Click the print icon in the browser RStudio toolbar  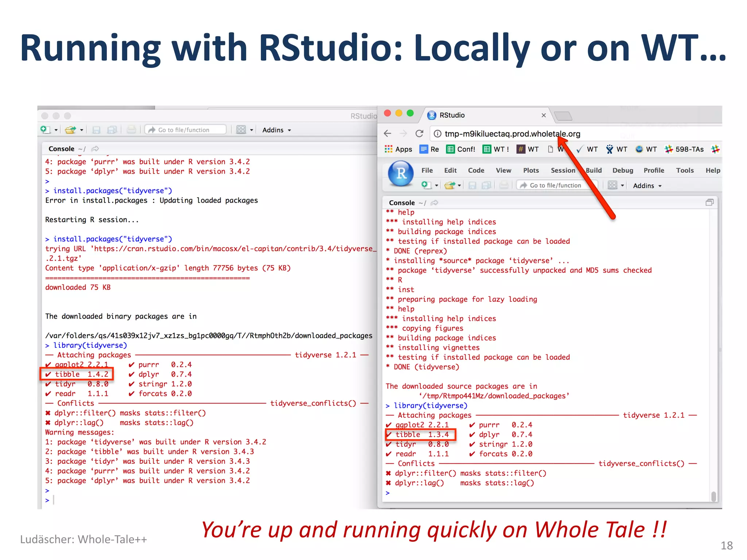pyautogui.click(x=504, y=185)
